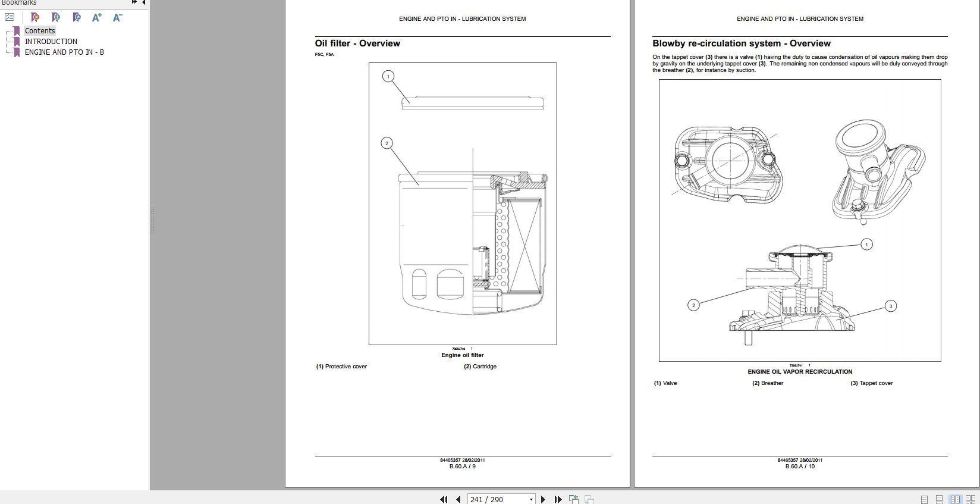Open the bookmarks options menu icon
Screen dimensions: 980x504
coord(10,17)
